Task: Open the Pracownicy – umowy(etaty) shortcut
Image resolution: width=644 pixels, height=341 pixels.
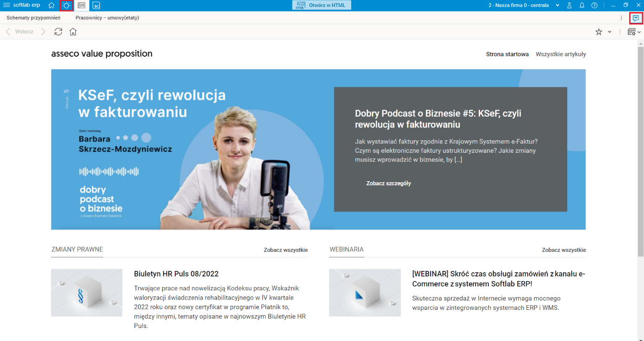Action: [107, 18]
